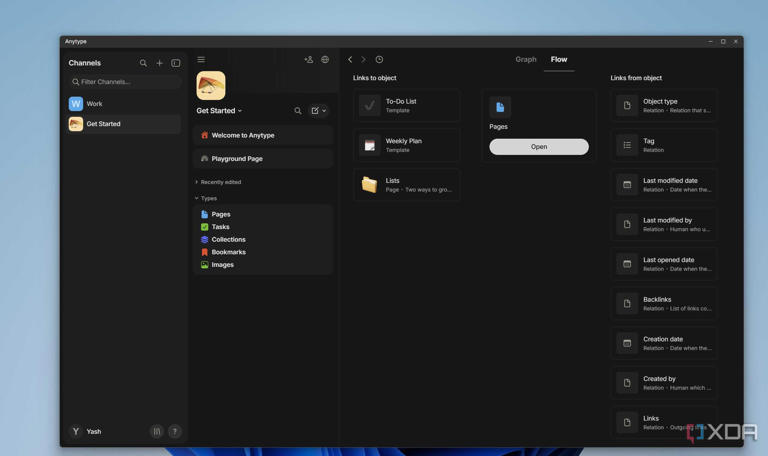The height and width of the screenshot is (456, 768).
Task: Open history clock icon
Action: pos(379,59)
